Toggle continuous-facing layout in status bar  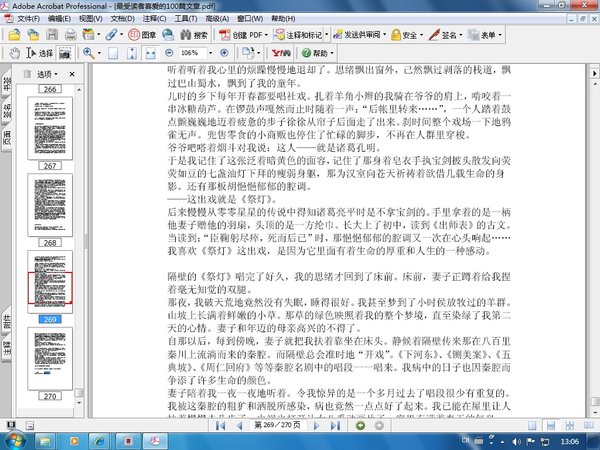point(570,426)
